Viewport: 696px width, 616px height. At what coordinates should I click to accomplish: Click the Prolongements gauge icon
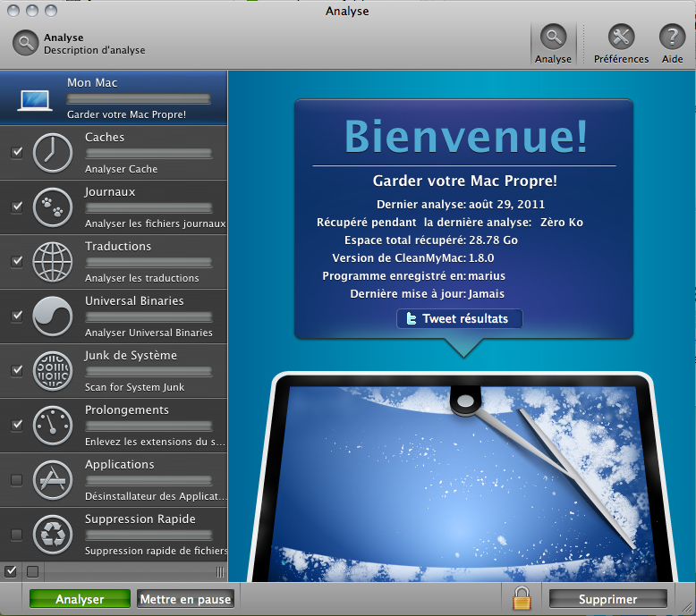click(53, 426)
